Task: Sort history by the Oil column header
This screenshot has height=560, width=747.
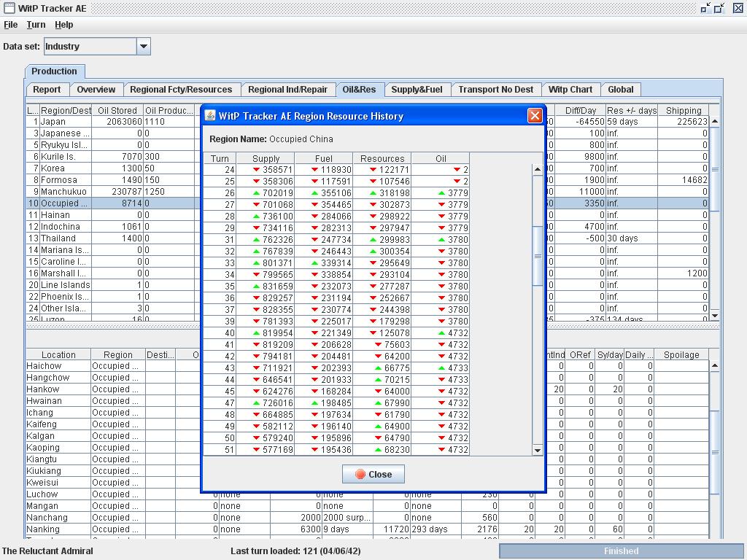Action: point(441,158)
